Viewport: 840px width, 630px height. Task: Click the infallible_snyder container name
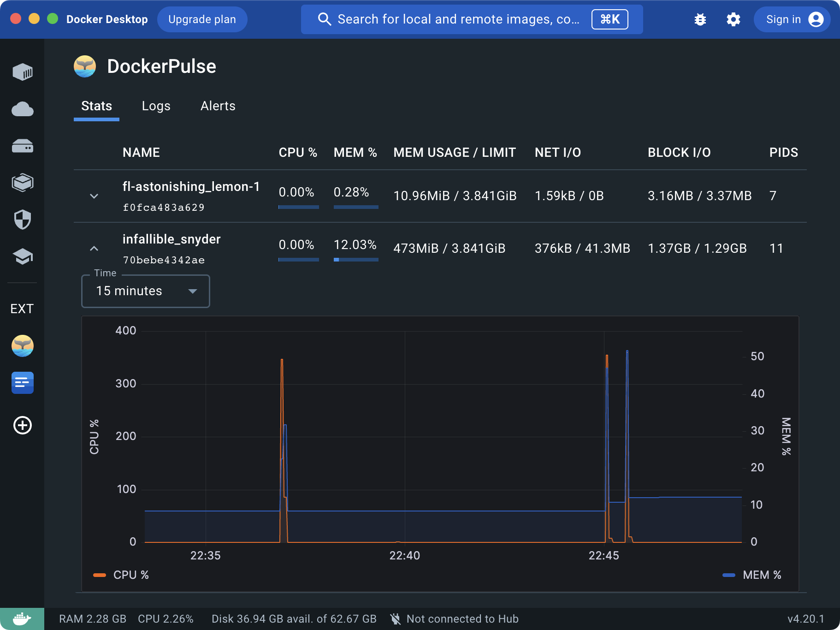pyautogui.click(x=172, y=239)
